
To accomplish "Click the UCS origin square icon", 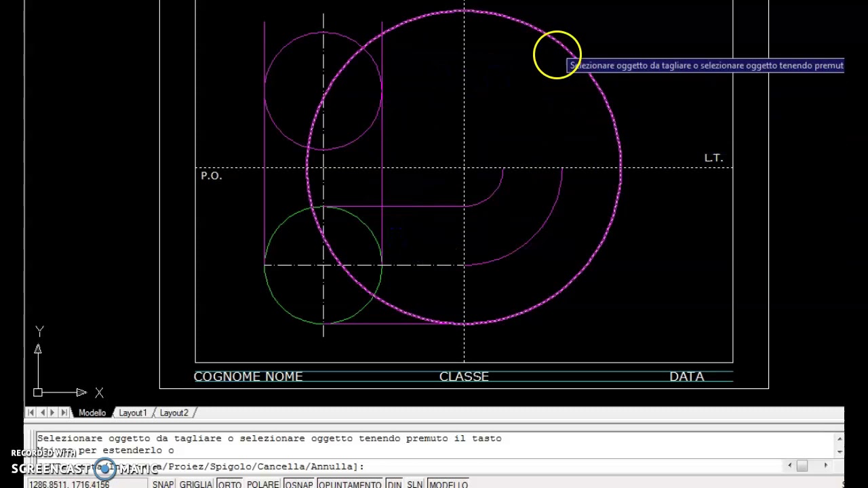I will [38, 392].
